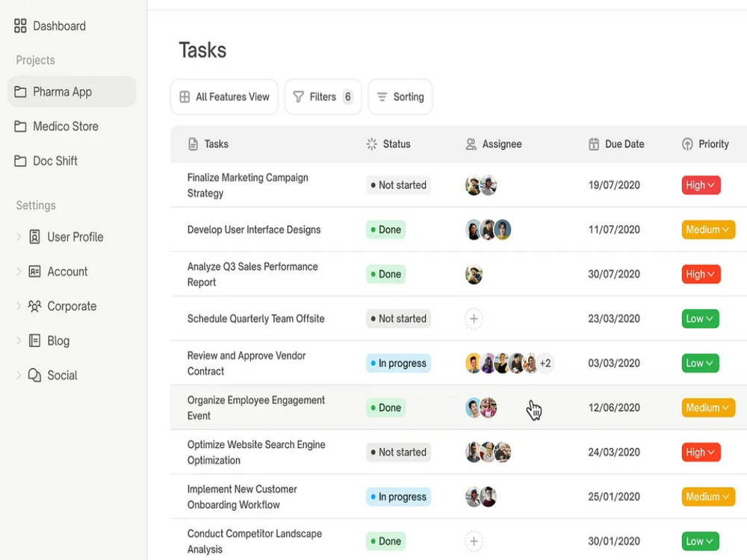Add assignee to Schedule Quarterly Team Offite
The image size is (747, 560).
[474, 319]
